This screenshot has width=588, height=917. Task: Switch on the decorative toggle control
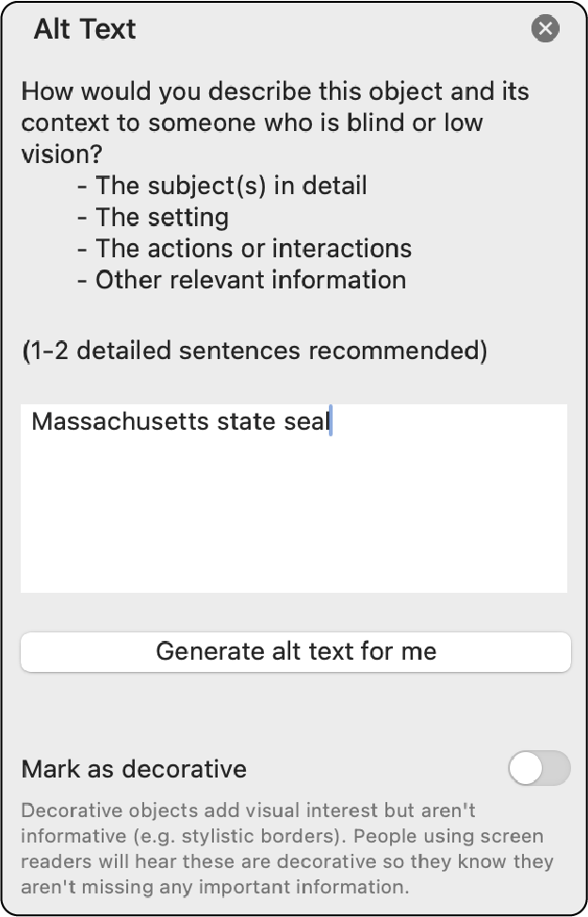[x=539, y=770]
